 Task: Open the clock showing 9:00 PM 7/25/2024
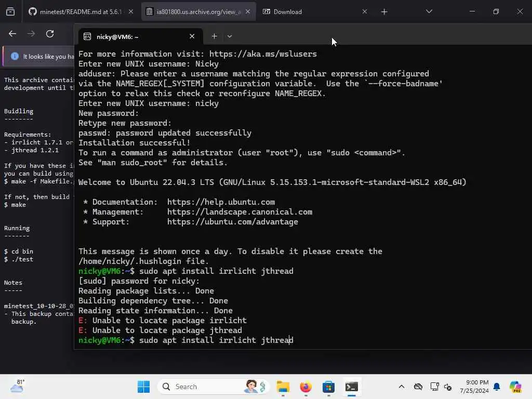pos(474,387)
